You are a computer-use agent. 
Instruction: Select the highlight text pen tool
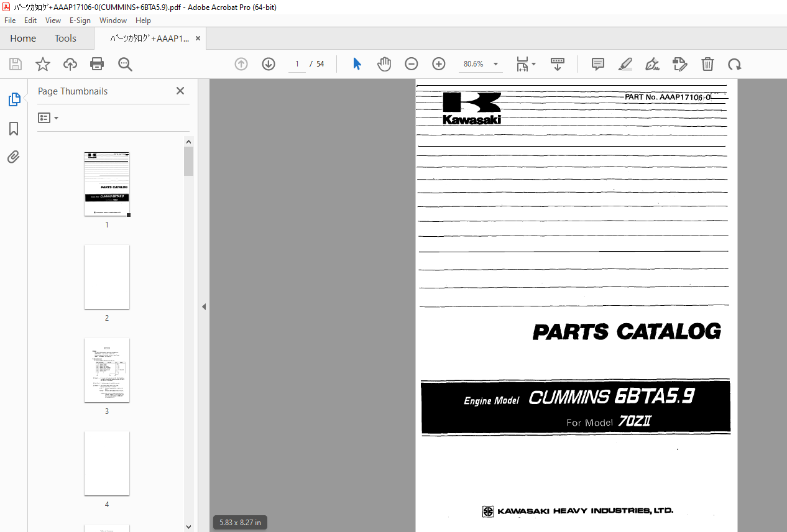625,64
